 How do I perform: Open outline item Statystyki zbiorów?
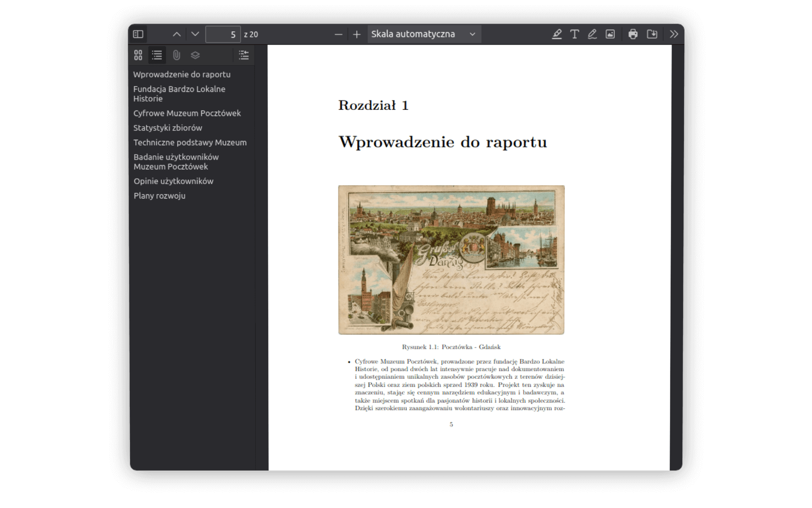coord(167,128)
